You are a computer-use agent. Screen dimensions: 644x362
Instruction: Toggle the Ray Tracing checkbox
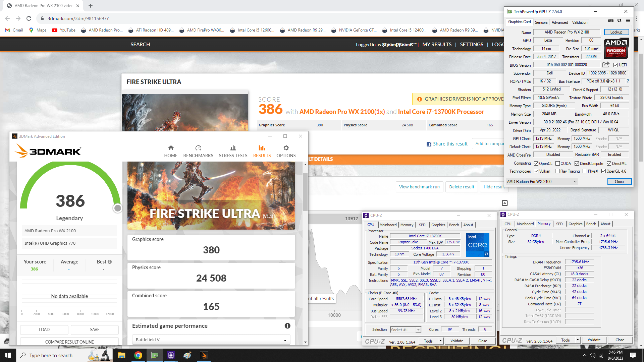tap(557, 171)
